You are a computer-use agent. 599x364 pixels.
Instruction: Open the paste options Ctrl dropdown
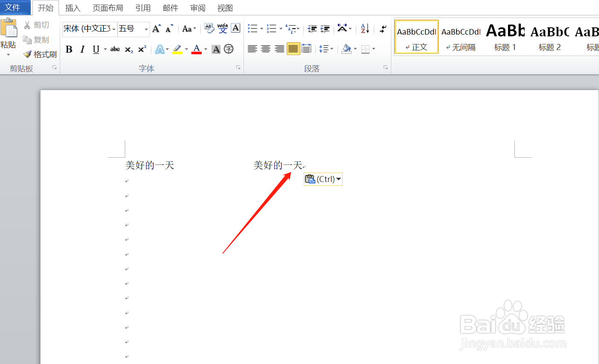[x=338, y=179]
